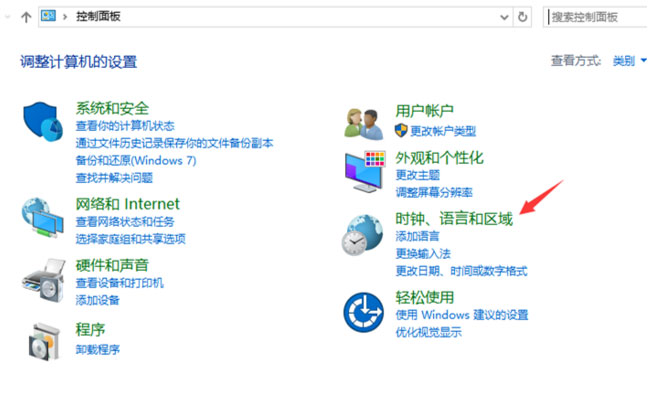Image resolution: width=650 pixels, height=419 pixels.
Task: Open 更改主题 link
Action: (x=417, y=175)
